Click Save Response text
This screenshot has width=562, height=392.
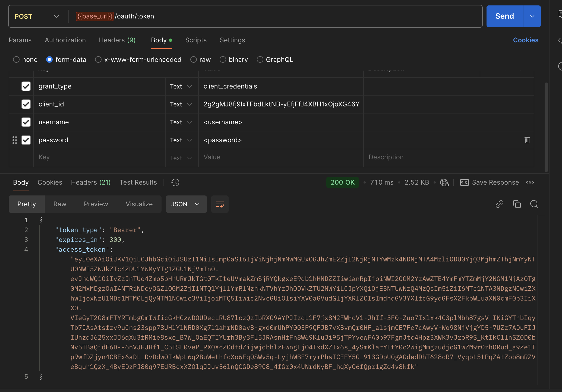click(495, 182)
